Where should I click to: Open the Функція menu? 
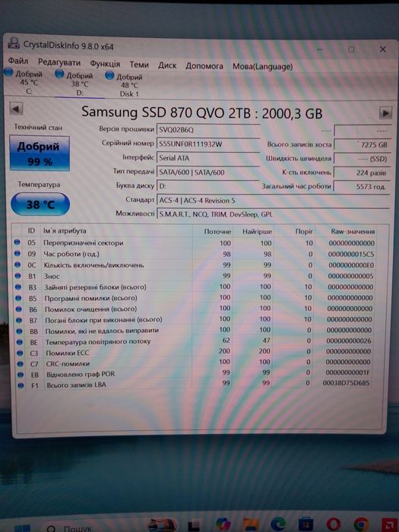click(105, 64)
